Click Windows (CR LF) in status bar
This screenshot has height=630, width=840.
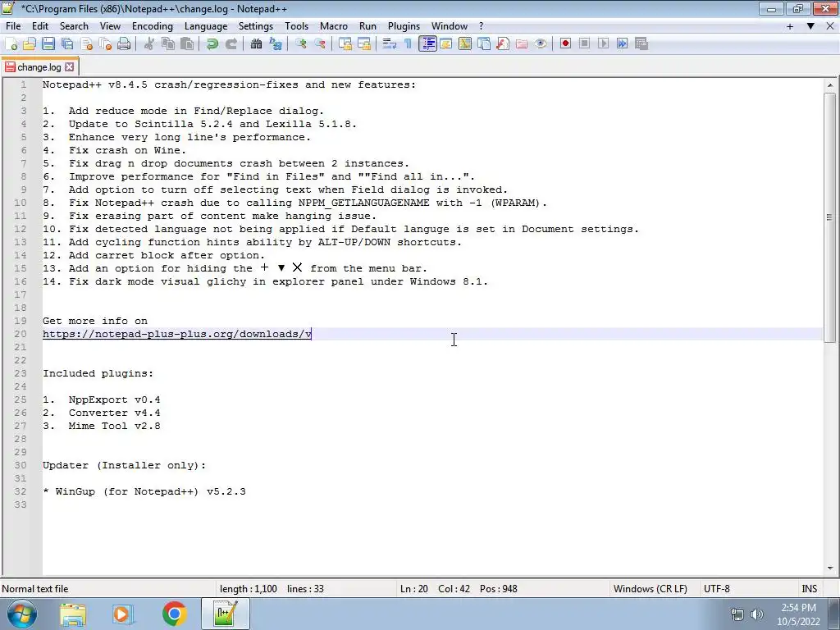click(650, 589)
